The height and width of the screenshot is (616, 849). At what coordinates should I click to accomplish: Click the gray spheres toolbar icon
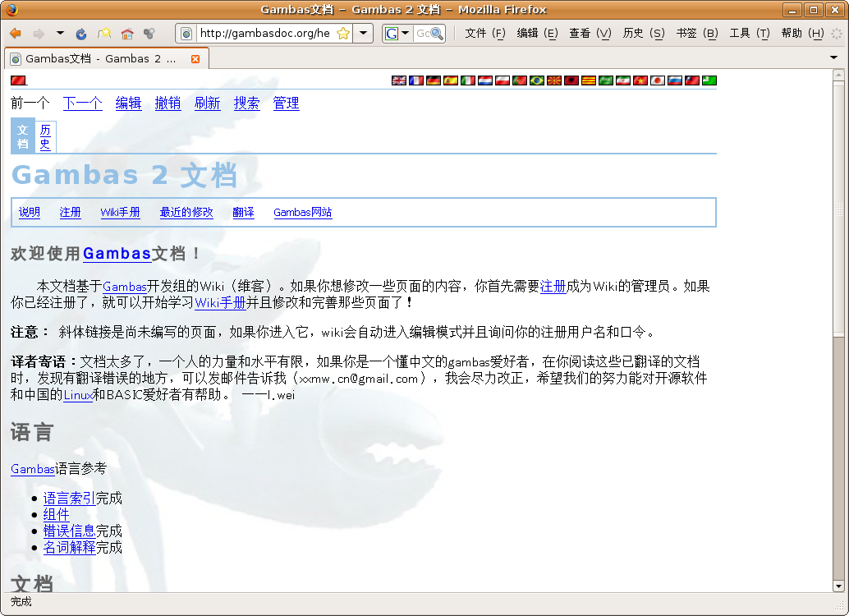coord(149,34)
